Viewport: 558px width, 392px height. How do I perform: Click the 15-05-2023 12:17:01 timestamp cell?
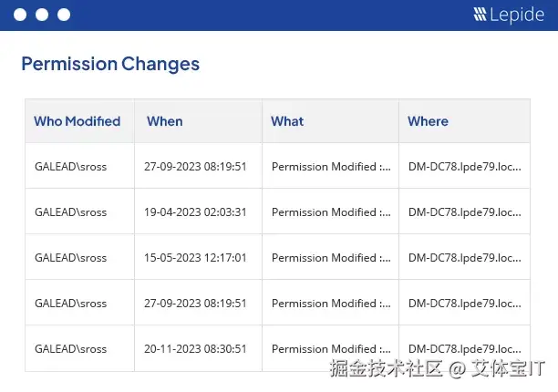click(x=195, y=258)
